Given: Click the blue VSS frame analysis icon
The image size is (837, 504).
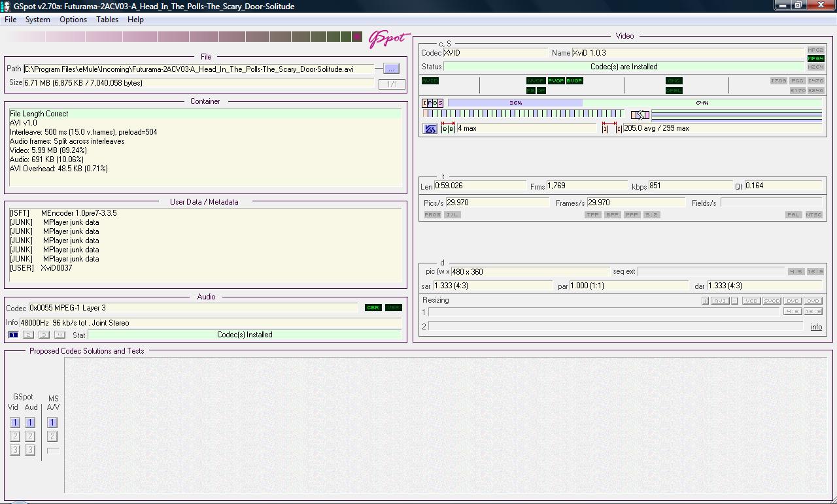Looking at the screenshot, I should pyautogui.click(x=430, y=129).
